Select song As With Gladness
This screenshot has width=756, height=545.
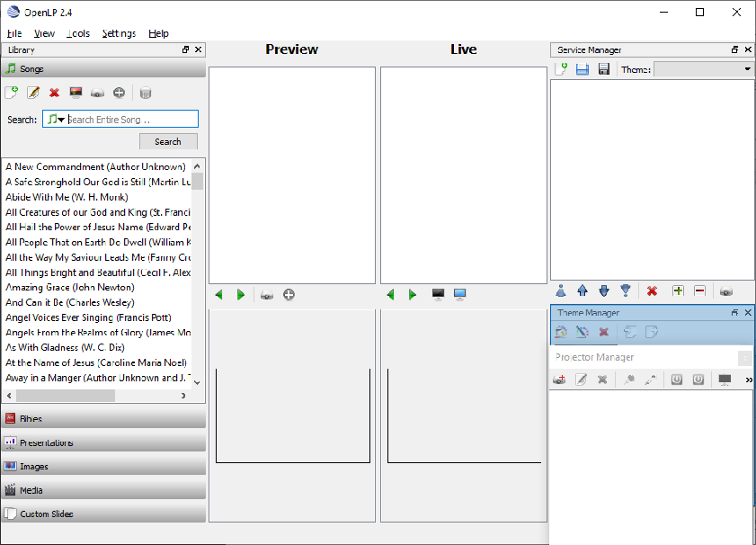click(65, 348)
